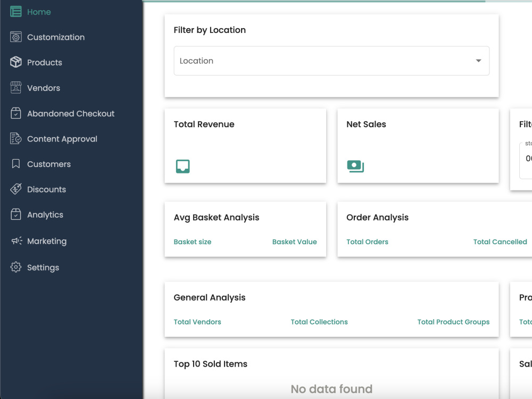The width and height of the screenshot is (532, 399).
Task: Click the General Analysis heading
Action: (210, 297)
